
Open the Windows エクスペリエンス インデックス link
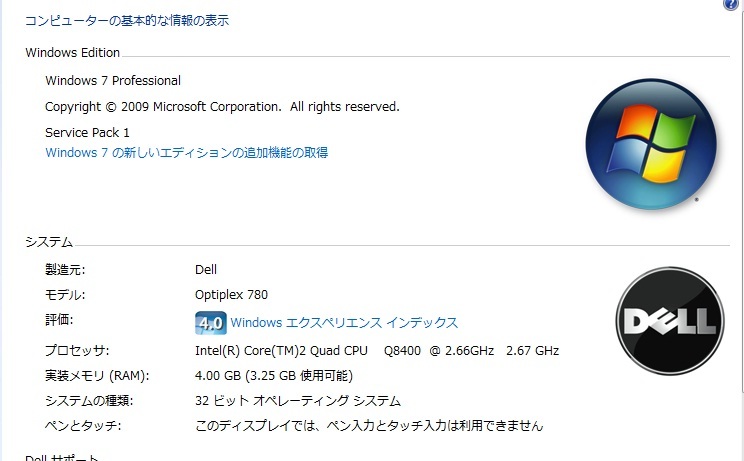pos(344,323)
